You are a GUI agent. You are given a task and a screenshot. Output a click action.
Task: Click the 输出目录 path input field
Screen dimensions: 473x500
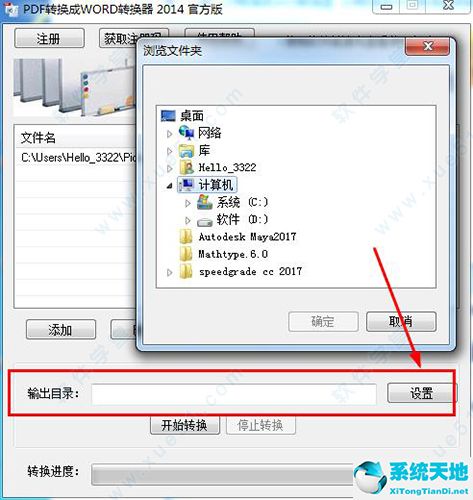234,394
